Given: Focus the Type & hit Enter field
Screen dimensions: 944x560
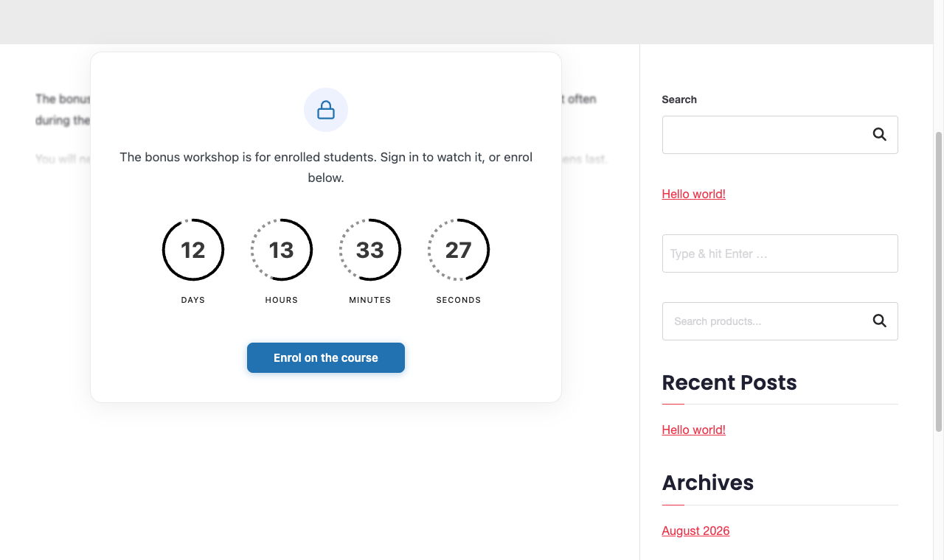Looking at the screenshot, I should point(780,253).
